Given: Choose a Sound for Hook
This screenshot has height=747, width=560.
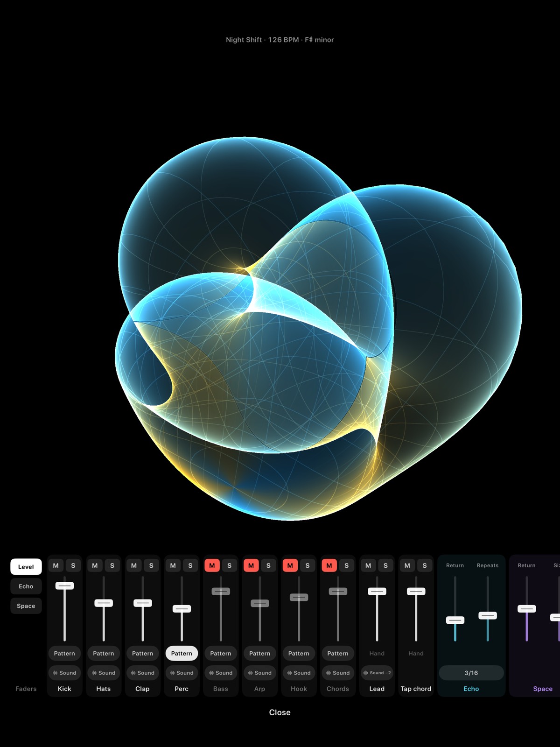Looking at the screenshot, I should tap(299, 673).
